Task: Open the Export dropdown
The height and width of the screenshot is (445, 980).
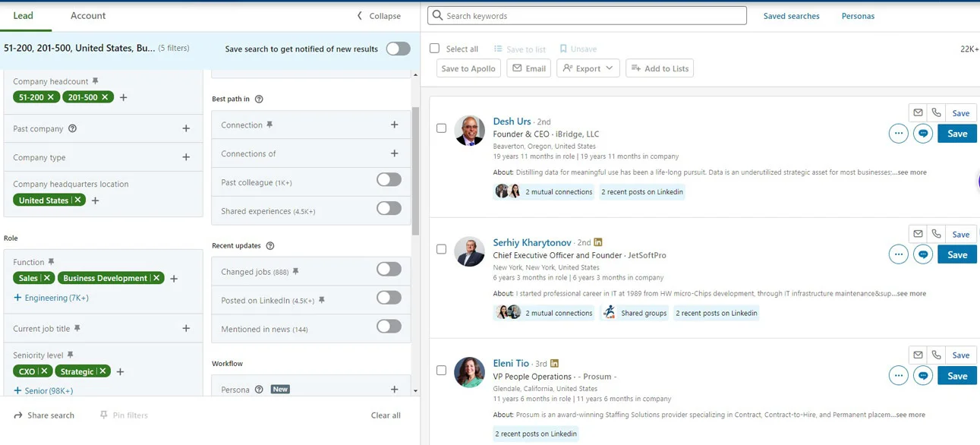Action: pos(588,68)
